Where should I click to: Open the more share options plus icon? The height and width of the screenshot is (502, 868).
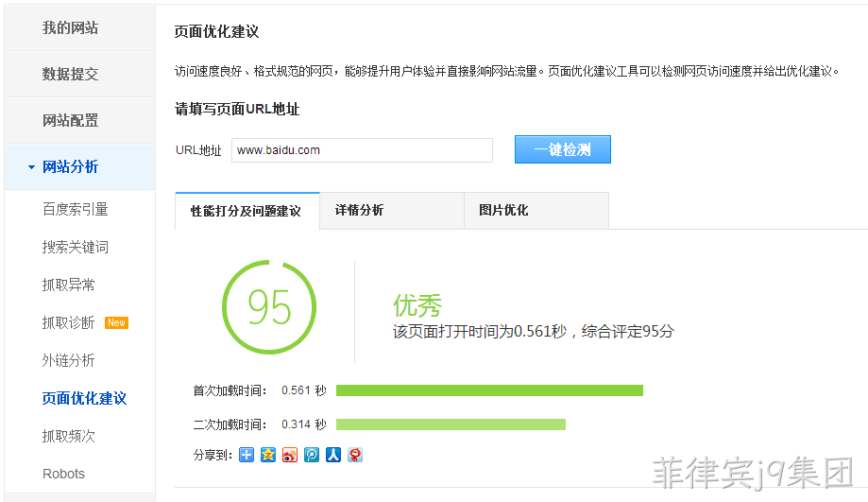click(x=247, y=455)
